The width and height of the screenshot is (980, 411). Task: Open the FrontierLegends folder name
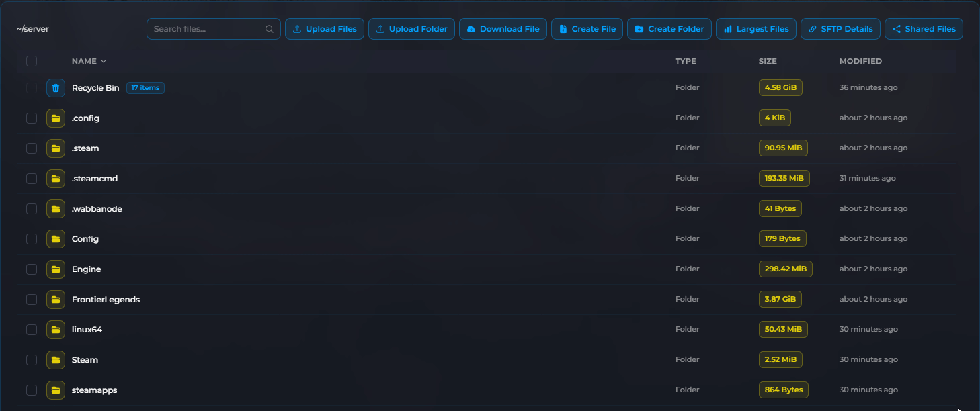click(x=106, y=300)
